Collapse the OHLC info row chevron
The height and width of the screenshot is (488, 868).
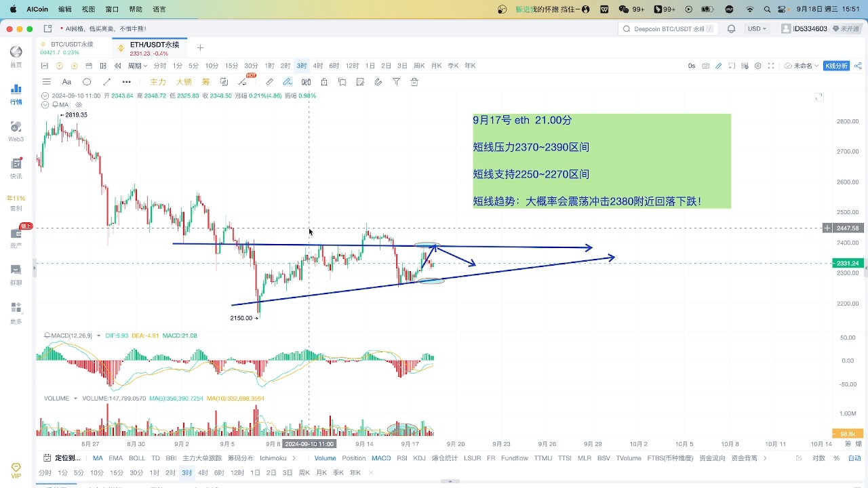[x=45, y=96]
